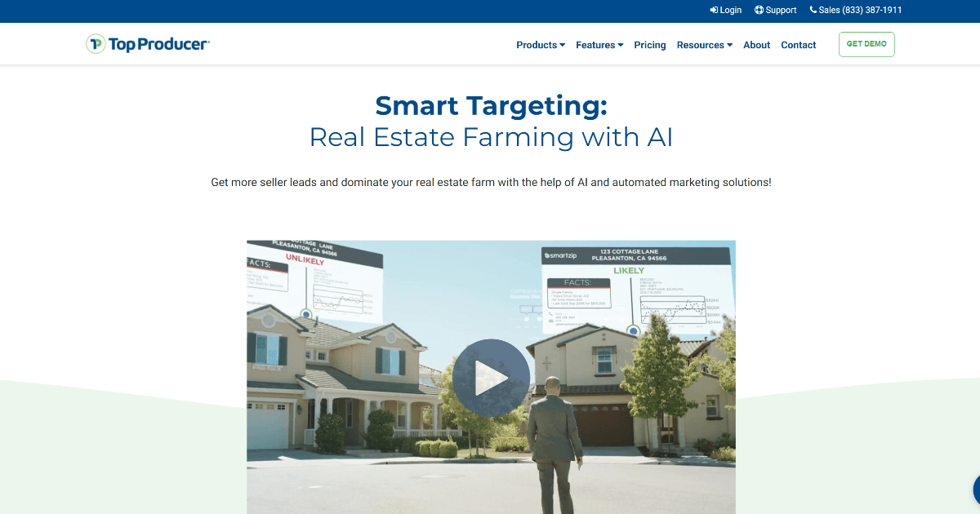This screenshot has height=514, width=980.
Task: Open the Products dropdown
Action: (x=540, y=45)
